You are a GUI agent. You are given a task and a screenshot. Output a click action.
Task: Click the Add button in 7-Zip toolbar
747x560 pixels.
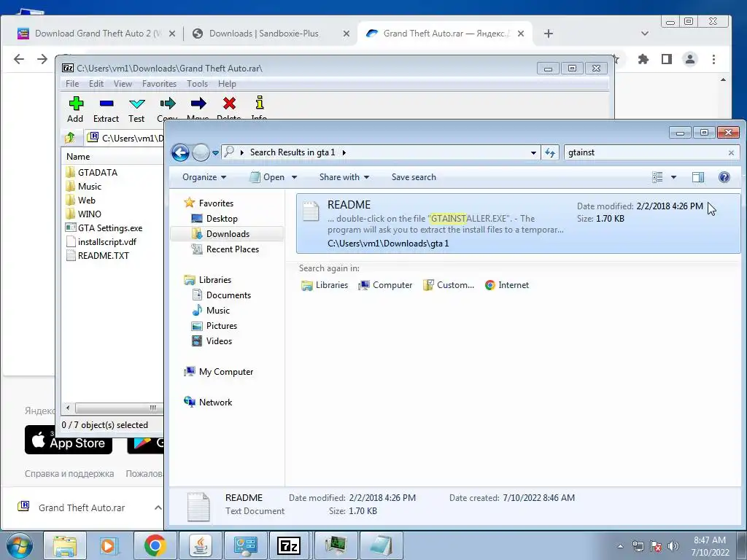(x=75, y=109)
